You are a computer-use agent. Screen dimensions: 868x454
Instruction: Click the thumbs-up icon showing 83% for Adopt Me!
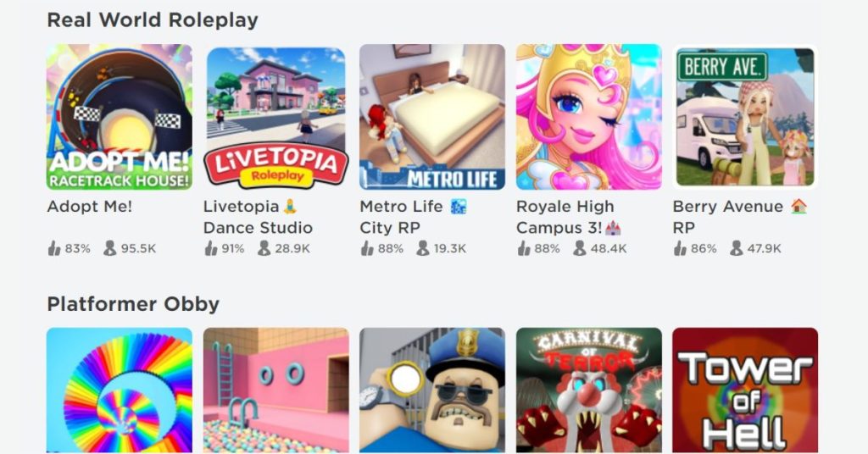53,248
